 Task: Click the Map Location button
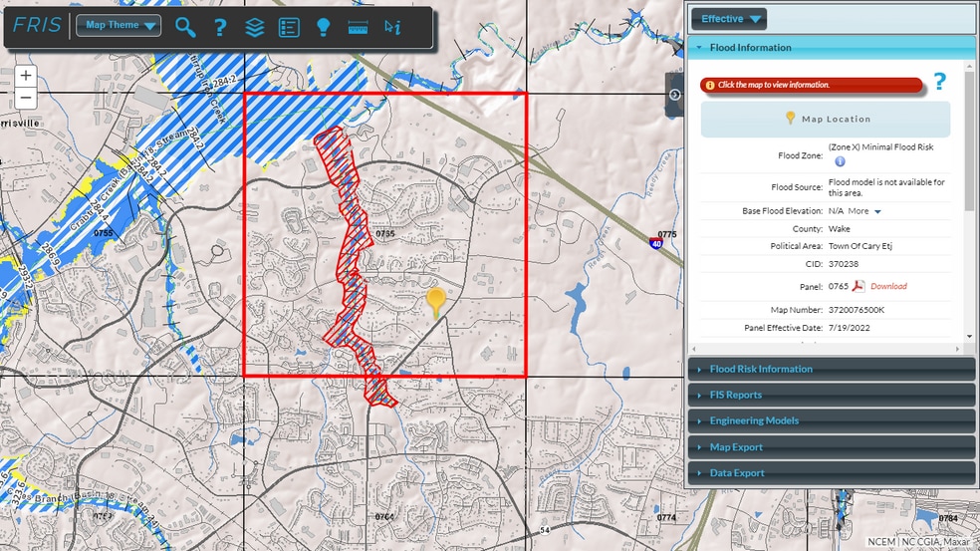click(x=826, y=119)
